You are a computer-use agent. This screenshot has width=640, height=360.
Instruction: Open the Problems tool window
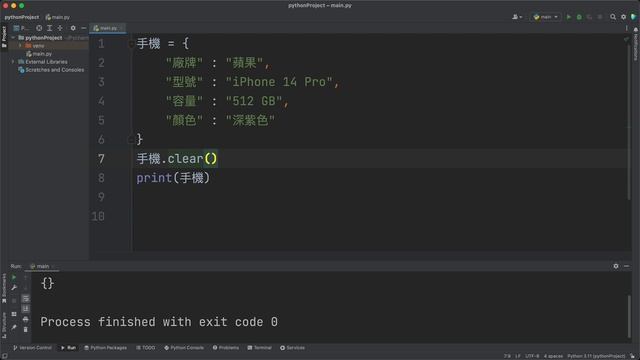(226, 348)
